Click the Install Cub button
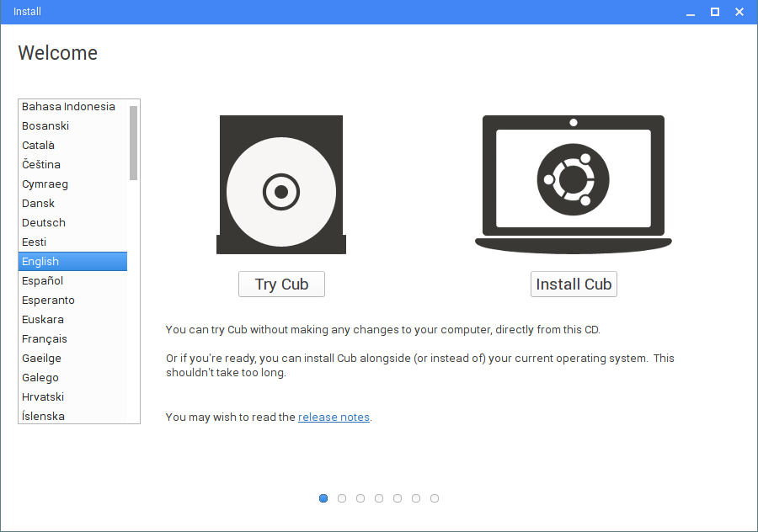The image size is (758, 532). (x=574, y=284)
